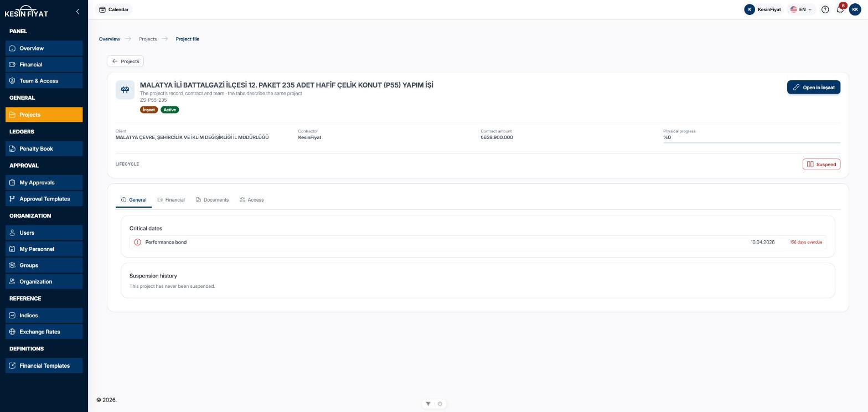This screenshot has width=868, height=412.
Task: Click the KesinFiyat organization selector
Action: pyautogui.click(x=763, y=9)
